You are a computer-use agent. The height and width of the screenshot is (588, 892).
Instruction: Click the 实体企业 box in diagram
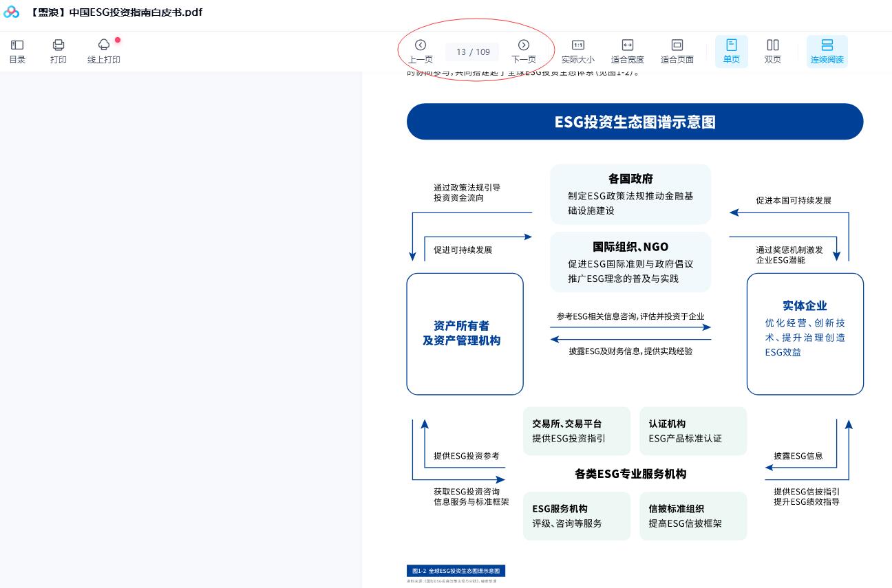tap(805, 334)
